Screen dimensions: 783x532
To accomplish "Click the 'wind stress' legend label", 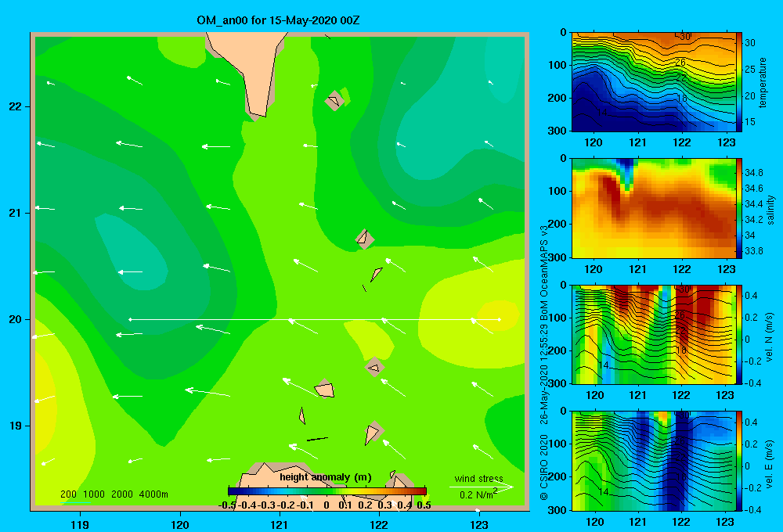I will click(x=478, y=478).
